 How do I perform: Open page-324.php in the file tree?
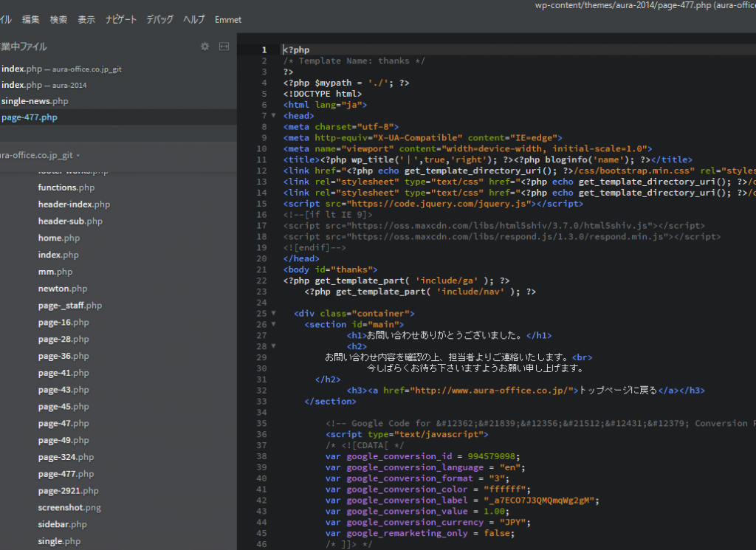point(66,458)
